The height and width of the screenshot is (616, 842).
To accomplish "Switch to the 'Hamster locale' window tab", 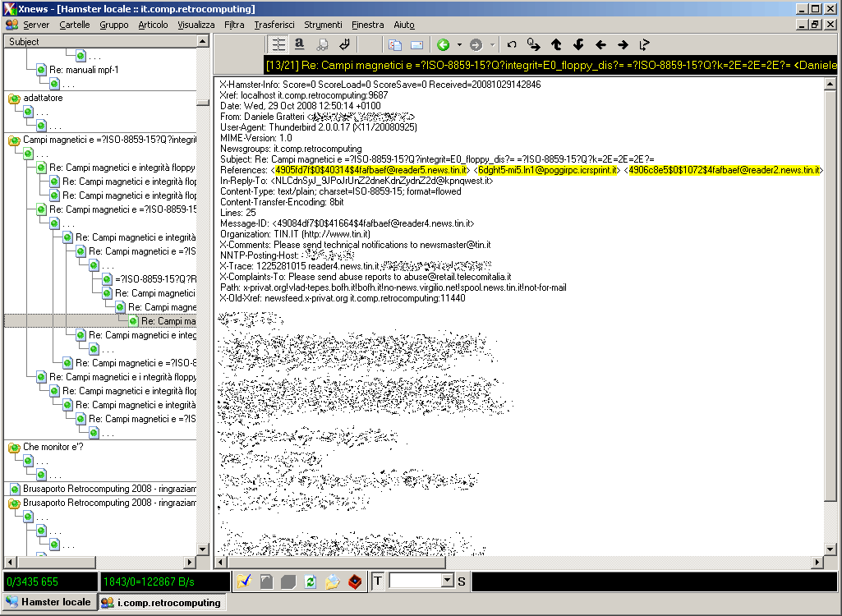I will pos(48,602).
